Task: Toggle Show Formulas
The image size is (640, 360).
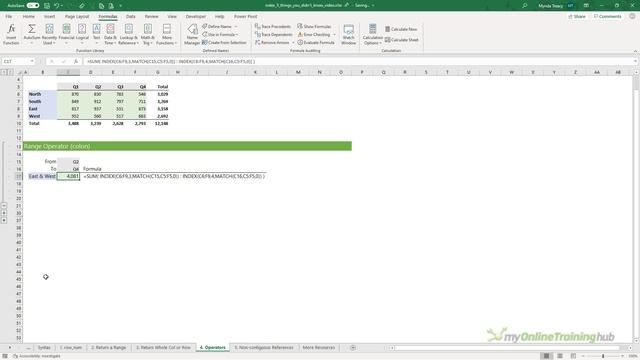Action: 314,26
